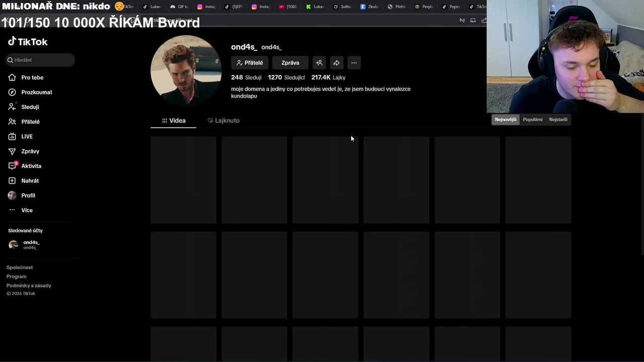644x362 pixels.
Task: Click the Sledované účty heading
Action: (25, 231)
